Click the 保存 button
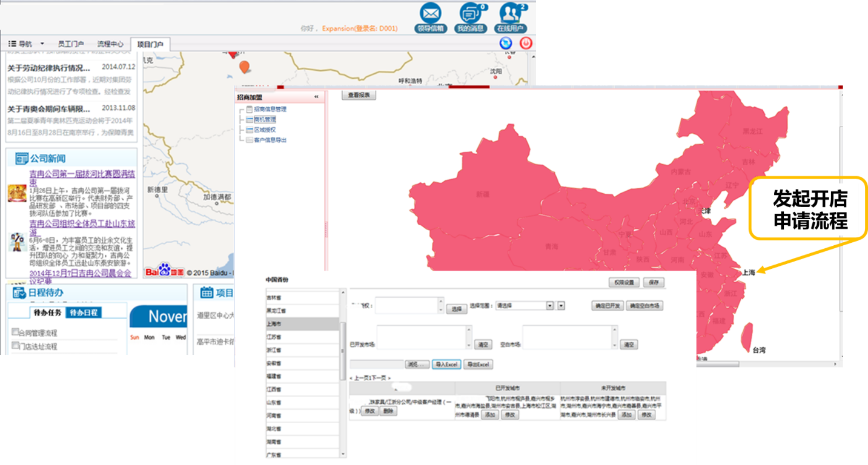 pyautogui.click(x=654, y=282)
